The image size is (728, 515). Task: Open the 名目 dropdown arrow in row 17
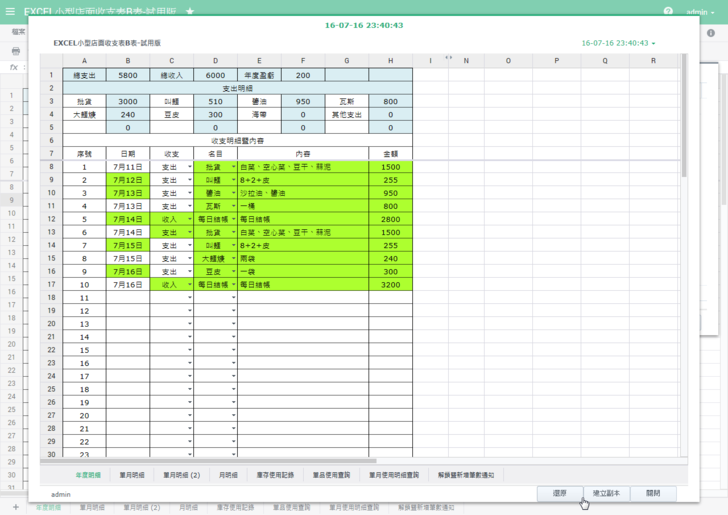click(234, 284)
